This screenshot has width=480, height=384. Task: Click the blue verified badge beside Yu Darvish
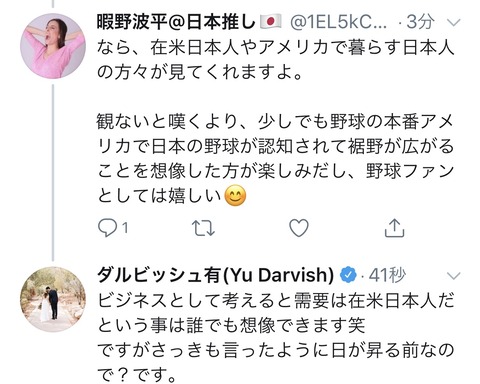pos(348,276)
